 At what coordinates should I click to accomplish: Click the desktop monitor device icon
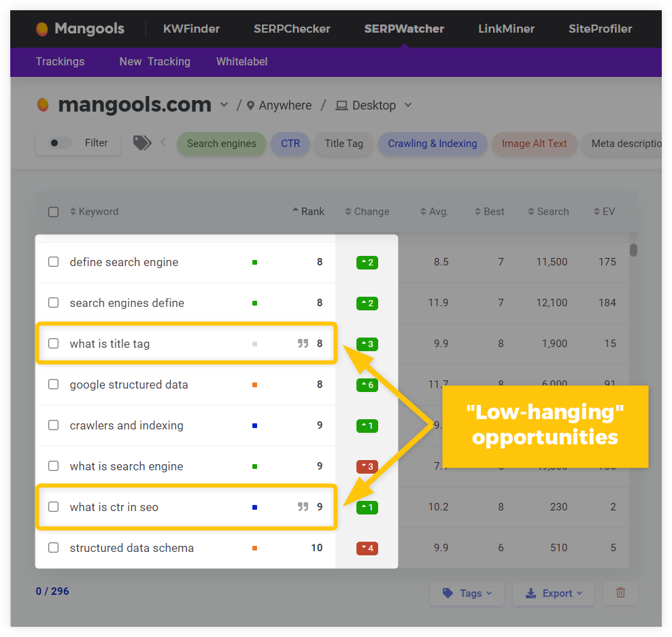(x=341, y=105)
